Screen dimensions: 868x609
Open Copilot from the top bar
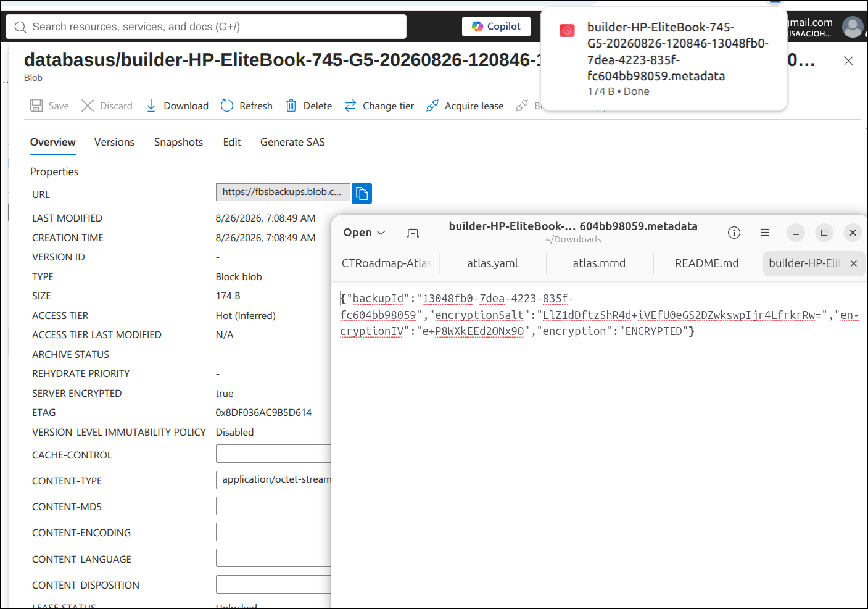pos(496,27)
